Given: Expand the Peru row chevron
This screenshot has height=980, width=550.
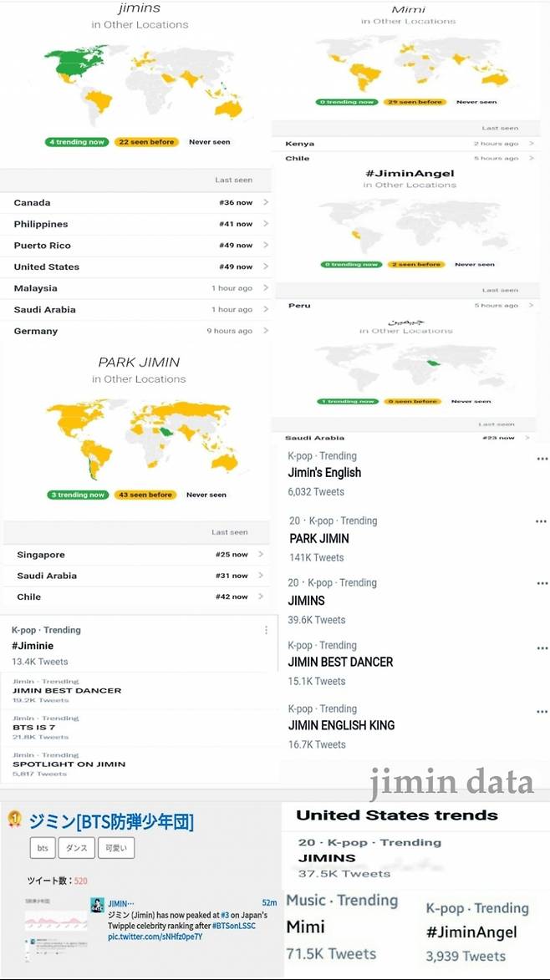Looking at the screenshot, I should pyautogui.click(x=532, y=305).
